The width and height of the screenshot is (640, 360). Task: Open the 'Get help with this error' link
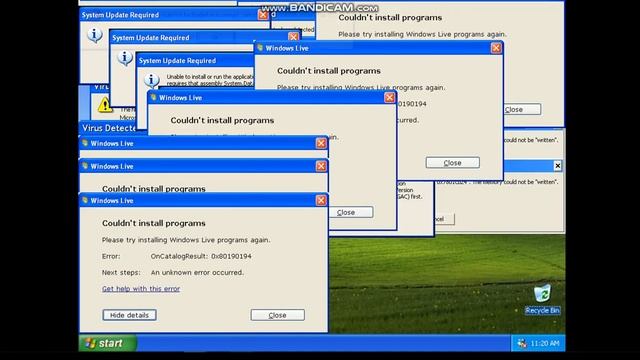[141, 289]
